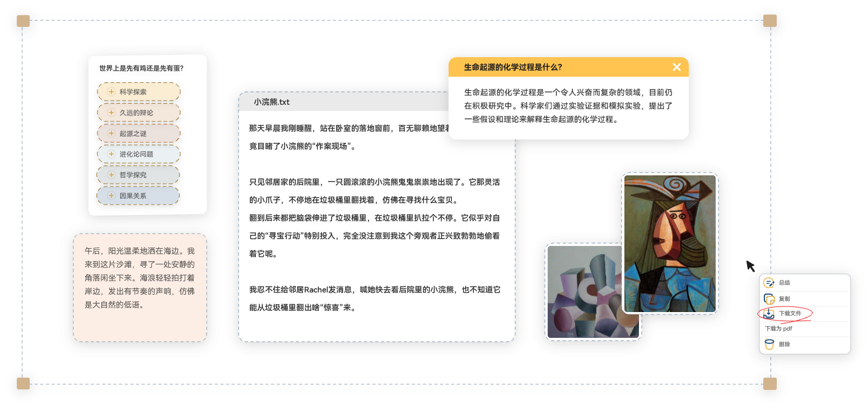Click the paragraph starting 翻到后来都把脑袋伸进了垃圾桶里
The image size is (868, 409).
[x=375, y=236]
